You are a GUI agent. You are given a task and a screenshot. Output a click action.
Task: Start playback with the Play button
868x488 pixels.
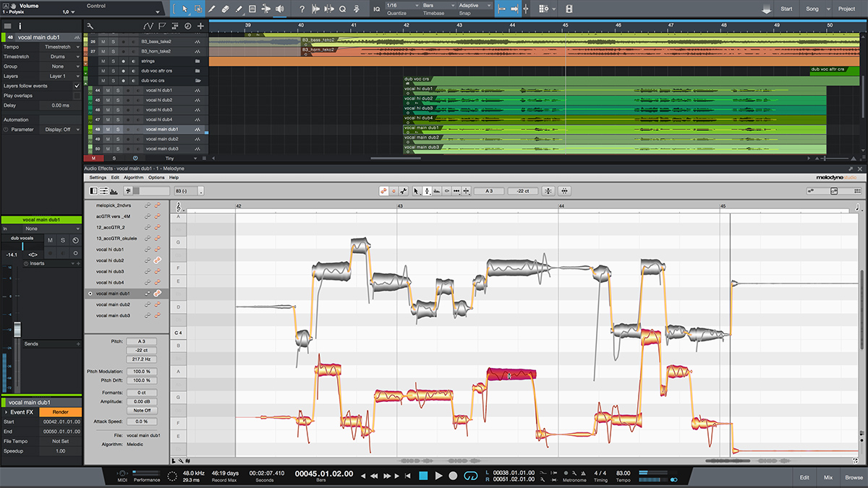(x=438, y=476)
